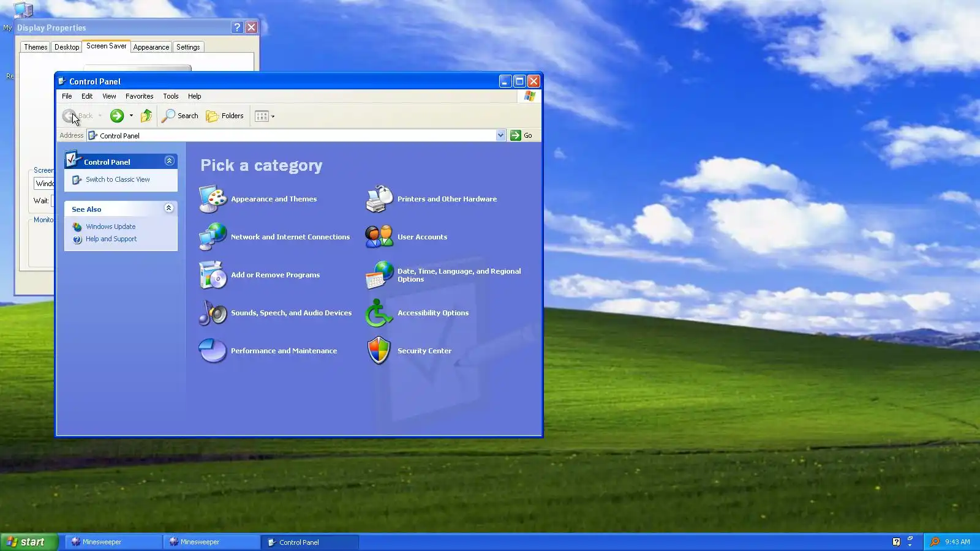Open the Views dropdown arrow
Image resolution: width=980 pixels, height=551 pixels.
[273, 116]
